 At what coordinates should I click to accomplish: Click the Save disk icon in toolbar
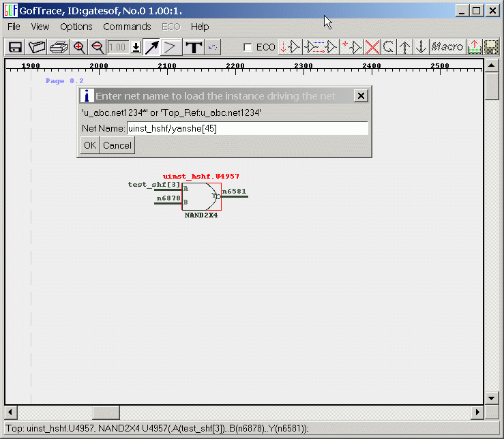coord(15,47)
